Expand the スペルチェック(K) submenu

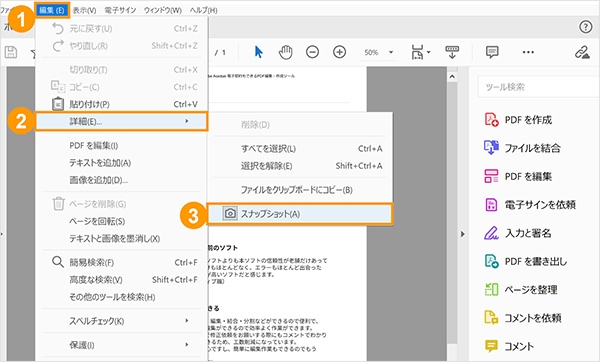pyautogui.click(x=122, y=321)
